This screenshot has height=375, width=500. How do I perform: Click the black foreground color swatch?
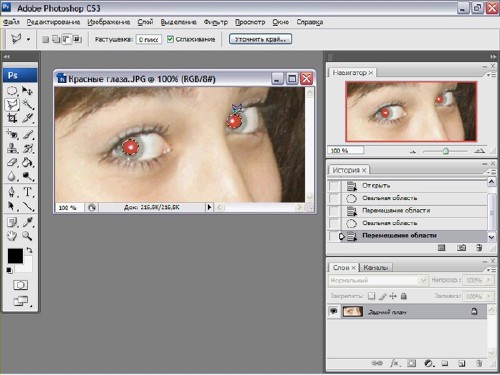coord(15,256)
